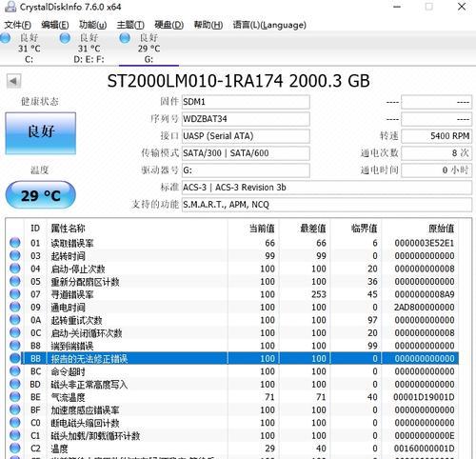Image resolution: width=476 pixels, height=459 pixels.
Task: Click the 当前值 column header
Action: point(253,229)
